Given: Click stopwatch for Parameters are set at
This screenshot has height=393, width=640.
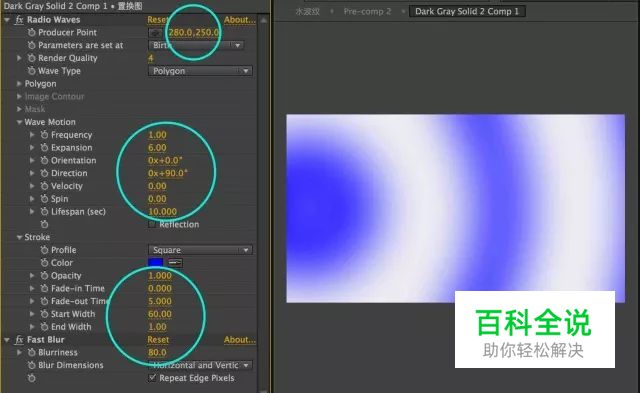Looking at the screenshot, I should [x=31, y=45].
